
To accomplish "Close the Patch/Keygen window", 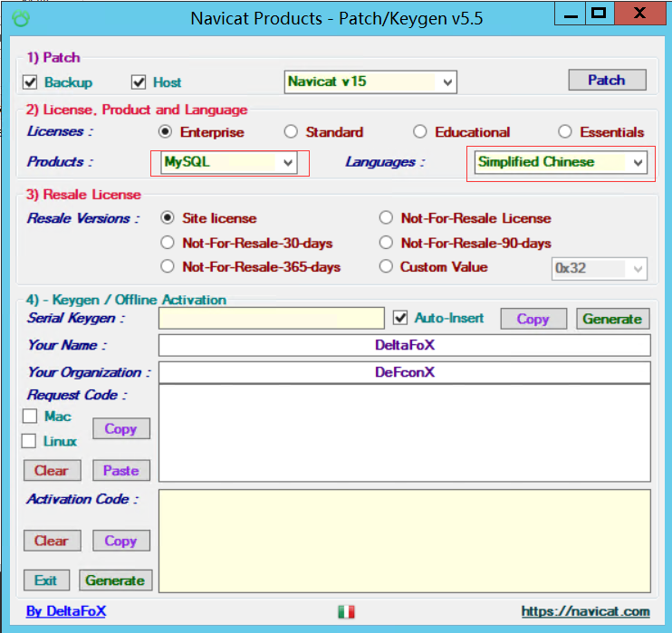I will [x=640, y=14].
